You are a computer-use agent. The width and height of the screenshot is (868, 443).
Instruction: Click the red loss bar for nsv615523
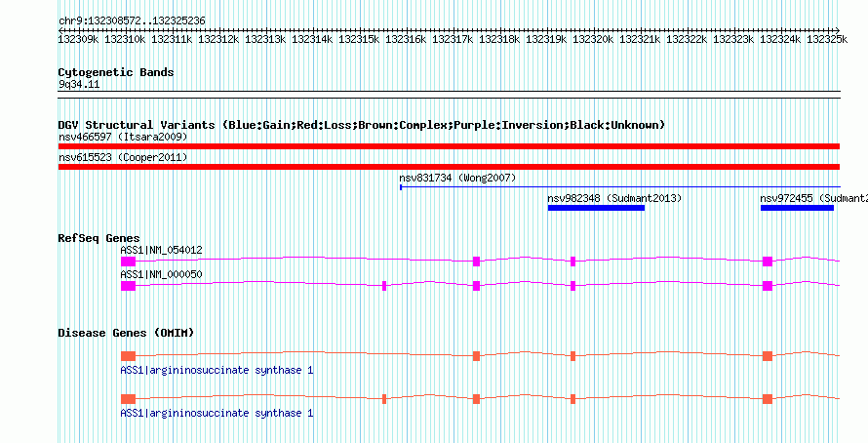449,167
